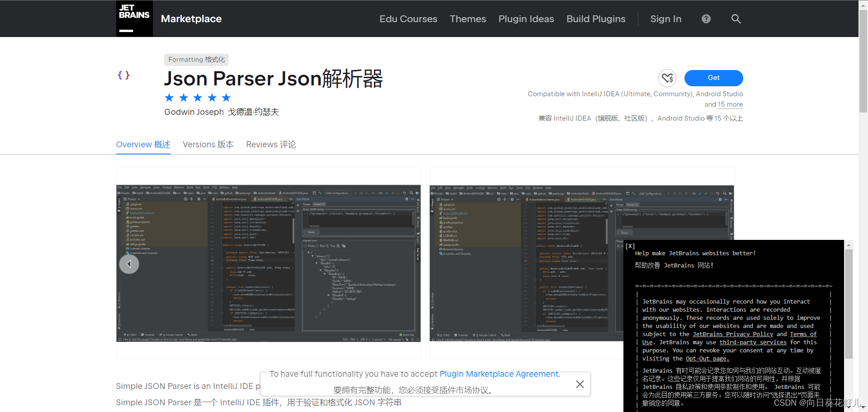Close the marketplace agreement banner
Image resolution: width=868 pixels, height=412 pixels.
[580, 384]
